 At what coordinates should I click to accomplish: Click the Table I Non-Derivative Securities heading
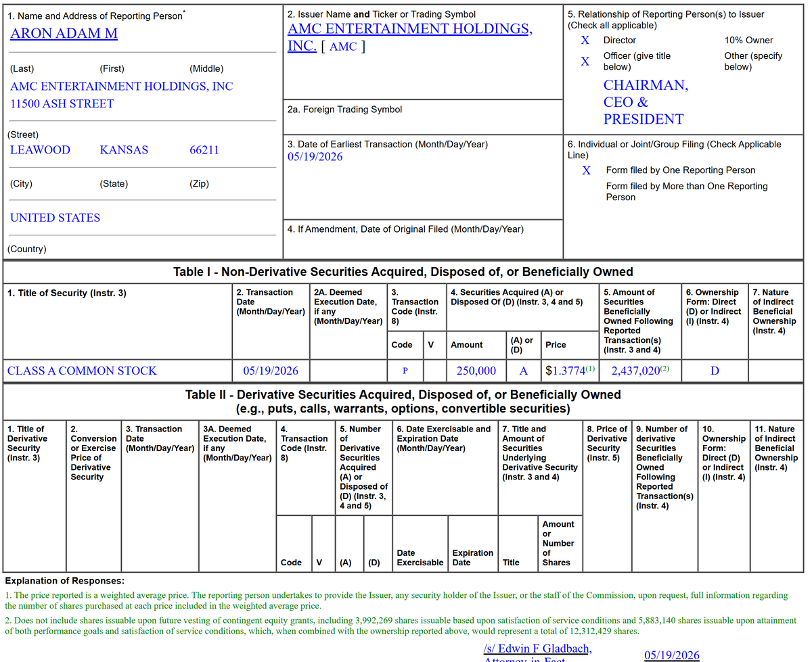403,272
